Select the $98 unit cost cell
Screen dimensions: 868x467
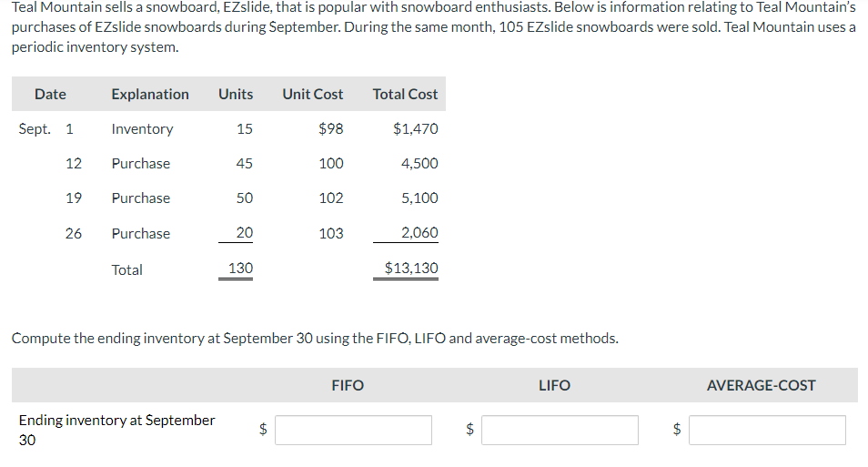pyautogui.click(x=331, y=128)
